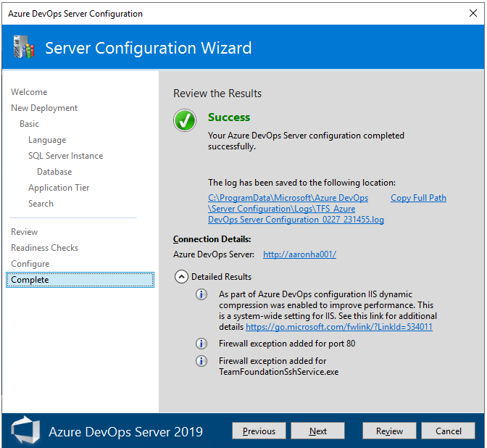
Task: Click the 'Detailed Results' label text
Action: tap(221, 276)
